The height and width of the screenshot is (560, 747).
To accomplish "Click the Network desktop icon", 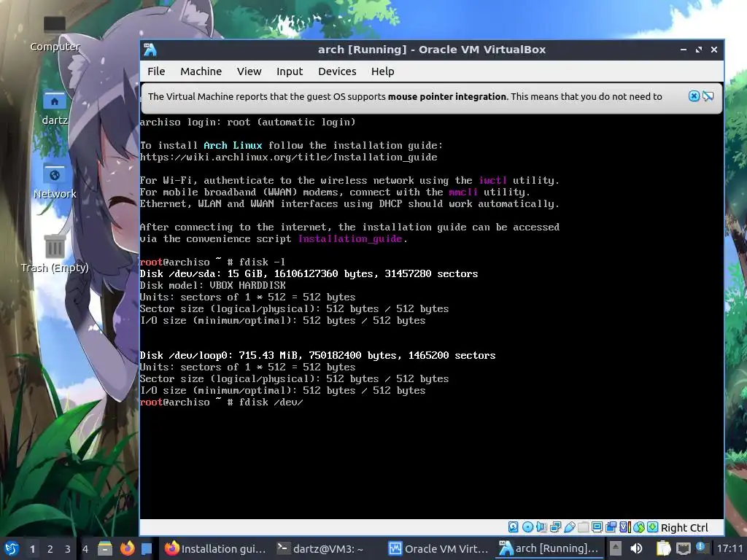I will 55,182.
